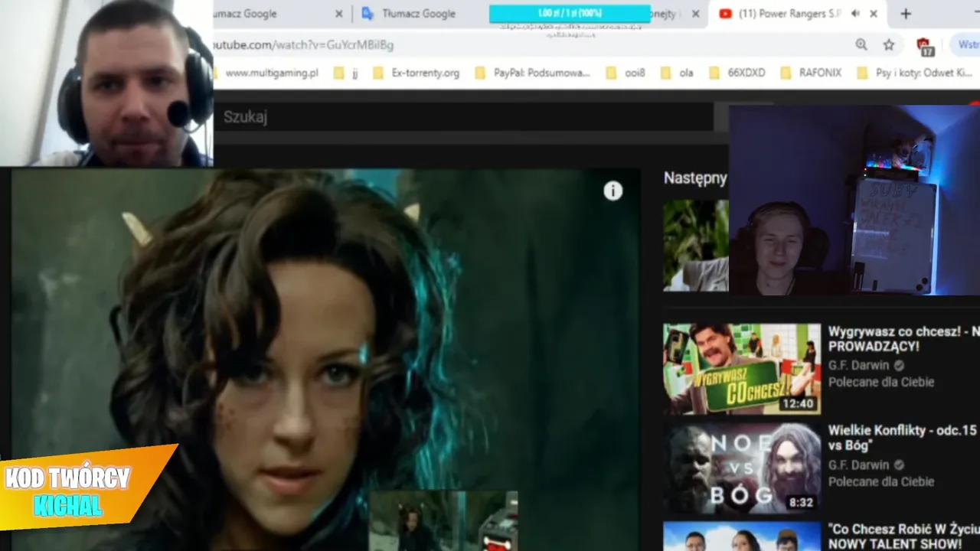The width and height of the screenshot is (980, 551).
Task: Open the Wielkie Konflikty odc.15 title link
Action: click(903, 439)
